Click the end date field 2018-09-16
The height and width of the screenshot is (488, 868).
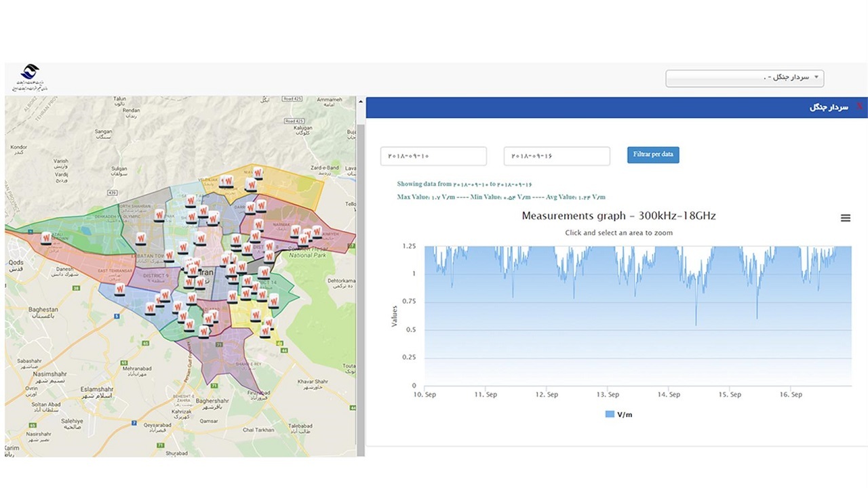557,156
